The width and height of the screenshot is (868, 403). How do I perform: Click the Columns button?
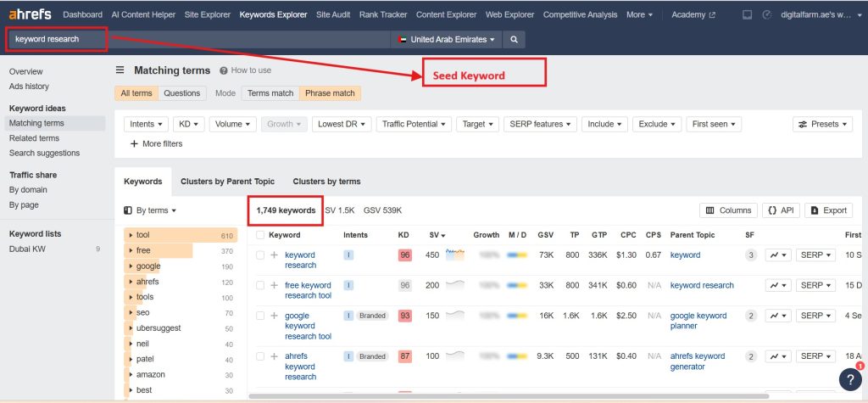(x=728, y=210)
